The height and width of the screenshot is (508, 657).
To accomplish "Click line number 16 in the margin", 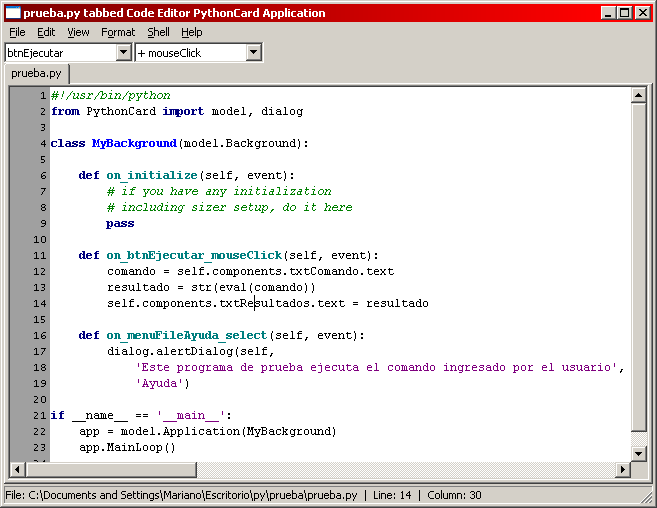I will point(39,336).
